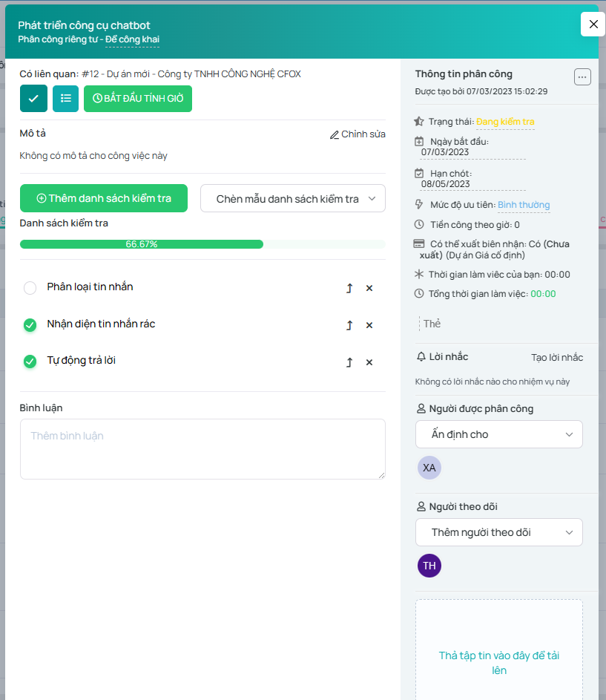
Task: Click 'Thêm danh sách kiểm tra' button
Action: coord(104,198)
